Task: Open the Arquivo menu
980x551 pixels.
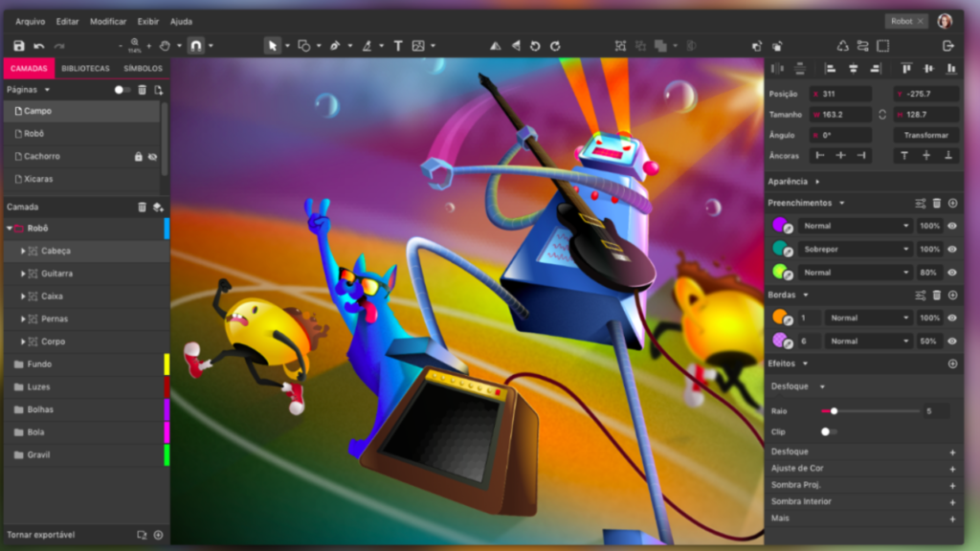Action: click(x=30, y=21)
